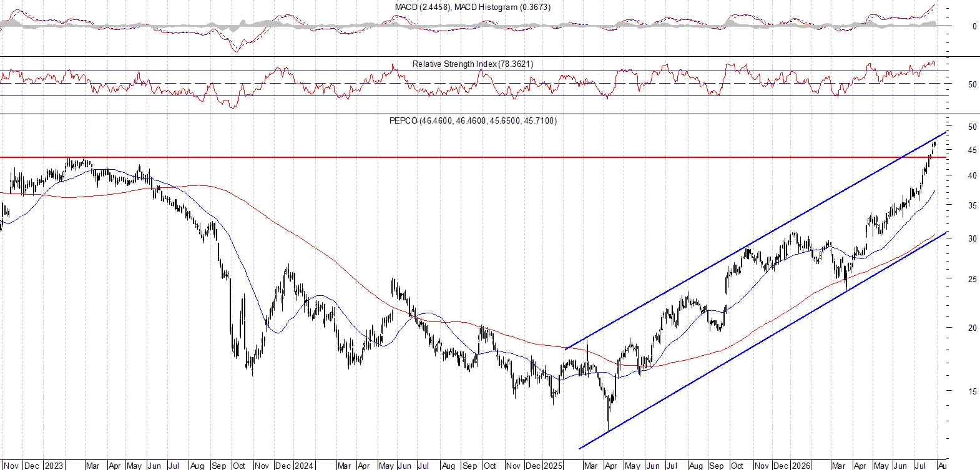The image size is (980, 470).
Task: Select the Relative Strength Index title
Action: coord(473,64)
